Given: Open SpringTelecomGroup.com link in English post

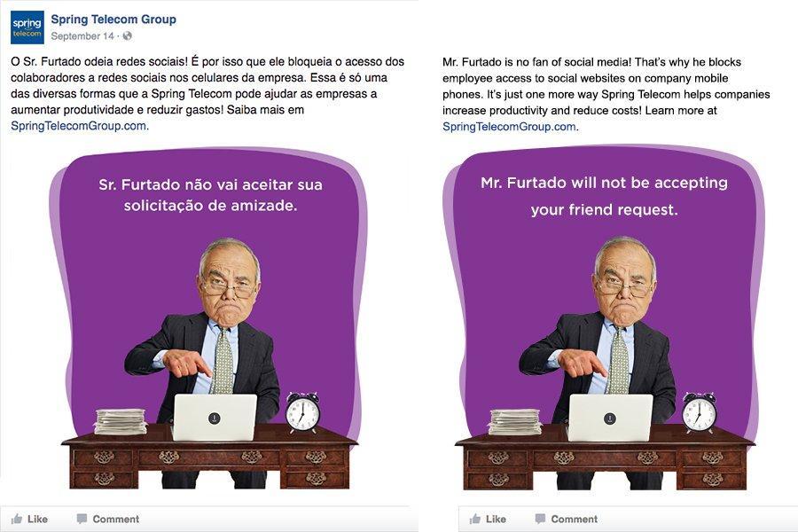Looking at the screenshot, I should point(510,127).
